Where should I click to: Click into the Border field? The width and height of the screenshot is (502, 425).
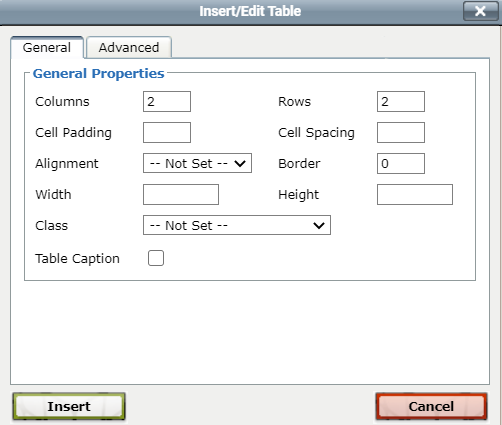click(x=401, y=163)
